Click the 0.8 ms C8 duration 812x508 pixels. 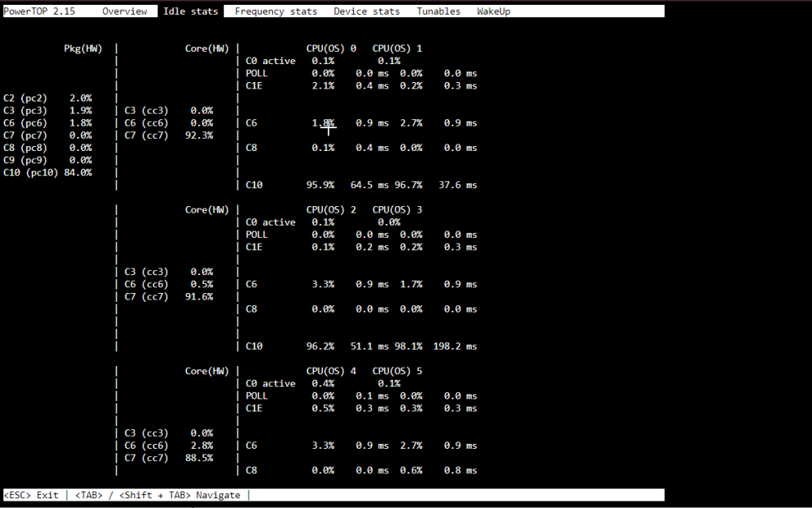pos(460,471)
